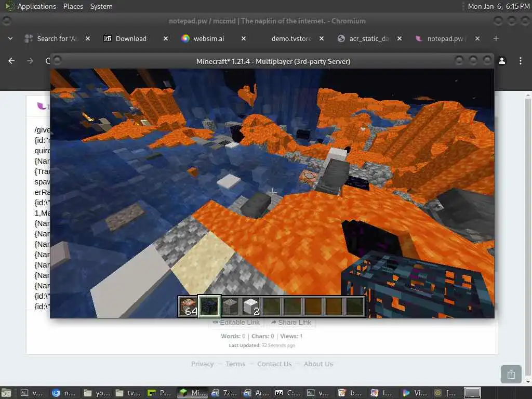Open the "Vi..." taskbar entry
Image resolution: width=532 pixels, height=399 pixels.
pos(415,393)
